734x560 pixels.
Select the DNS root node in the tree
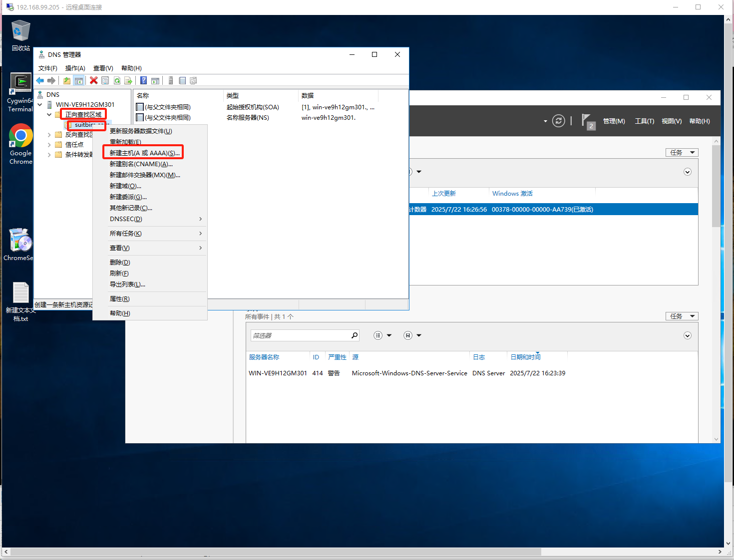click(x=53, y=94)
